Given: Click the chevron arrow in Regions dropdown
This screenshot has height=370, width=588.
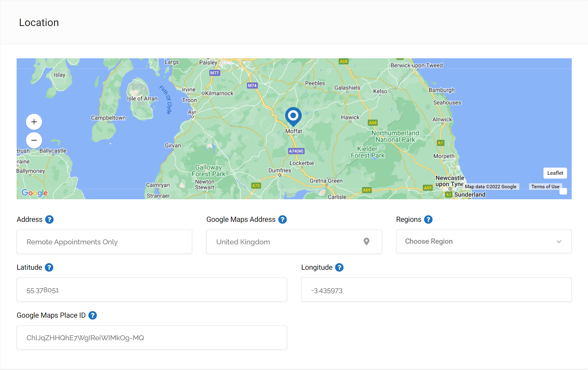Looking at the screenshot, I should 559,242.
